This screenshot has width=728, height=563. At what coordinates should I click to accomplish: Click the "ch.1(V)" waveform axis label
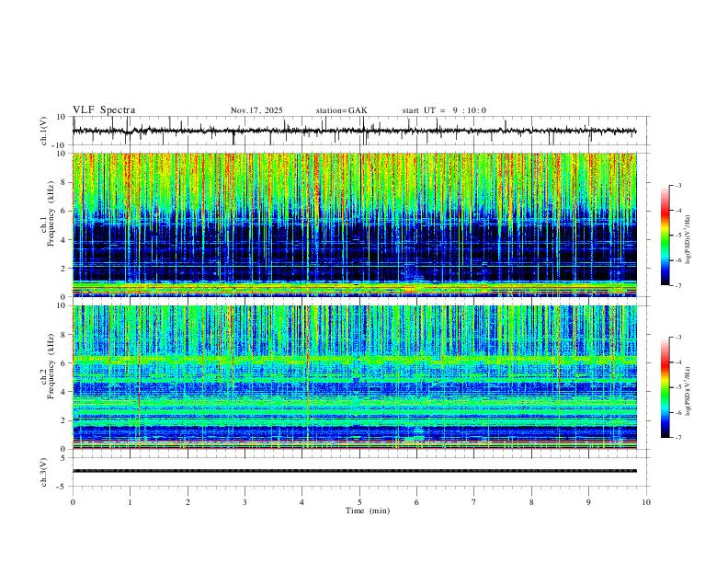click(44, 131)
